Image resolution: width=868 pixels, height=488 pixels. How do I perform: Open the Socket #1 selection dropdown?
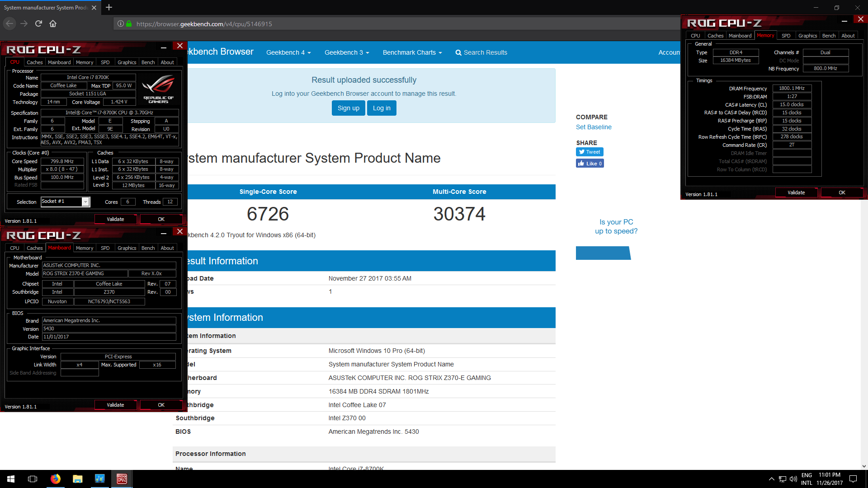(x=85, y=202)
